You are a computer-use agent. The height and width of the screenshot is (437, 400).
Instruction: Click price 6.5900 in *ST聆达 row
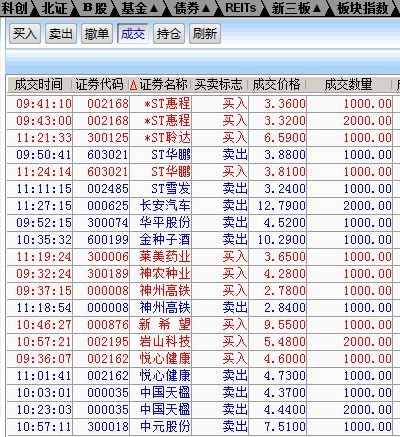[285, 138]
